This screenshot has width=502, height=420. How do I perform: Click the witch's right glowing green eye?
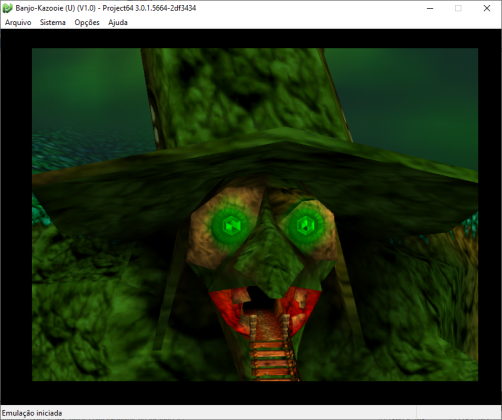pyautogui.click(x=306, y=225)
